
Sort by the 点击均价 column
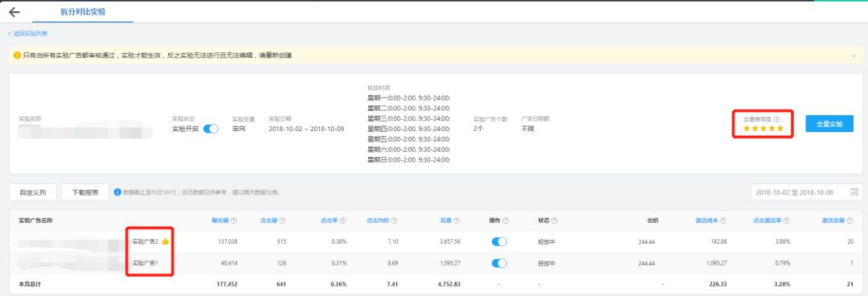click(378, 220)
